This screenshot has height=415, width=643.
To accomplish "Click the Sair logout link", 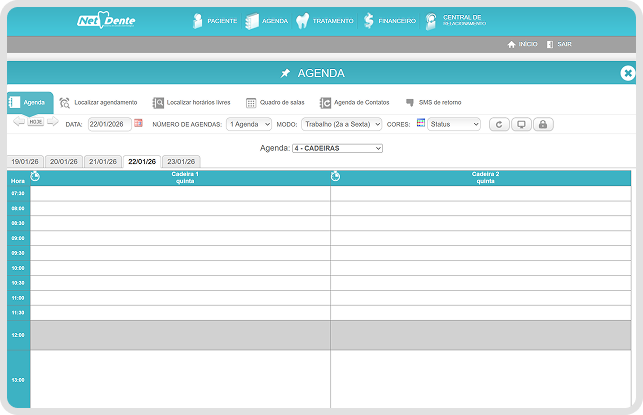I will coord(559,45).
